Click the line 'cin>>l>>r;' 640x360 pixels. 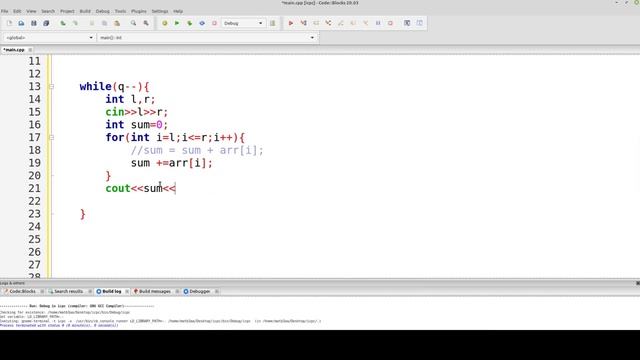[x=136, y=112]
